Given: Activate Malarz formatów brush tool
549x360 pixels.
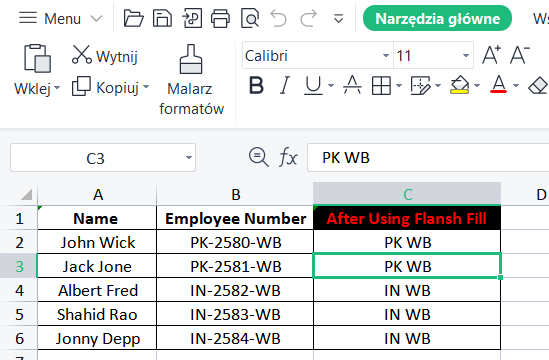Looking at the screenshot, I should (x=191, y=80).
